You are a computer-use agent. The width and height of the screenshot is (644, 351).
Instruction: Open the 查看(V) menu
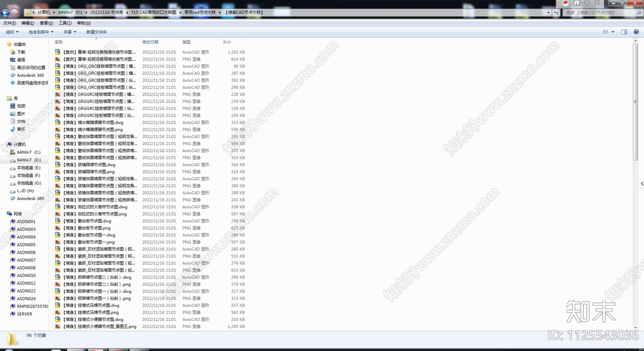tap(46, 23)
